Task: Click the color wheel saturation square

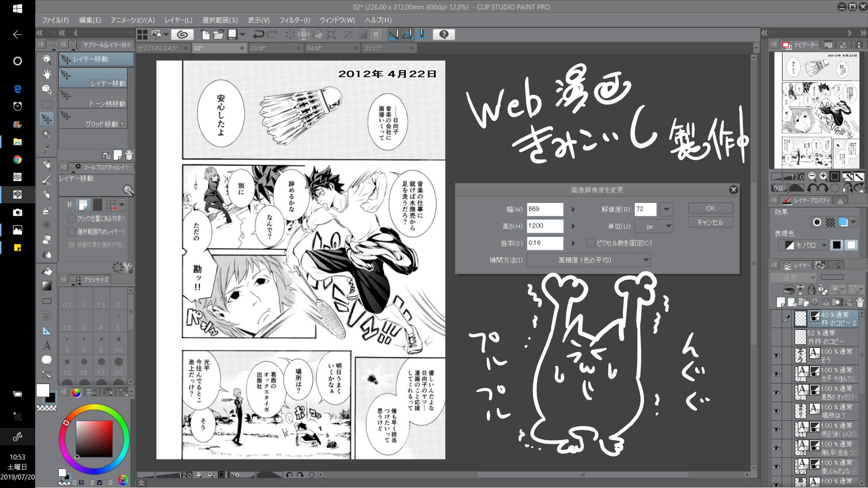Action: 94,439
